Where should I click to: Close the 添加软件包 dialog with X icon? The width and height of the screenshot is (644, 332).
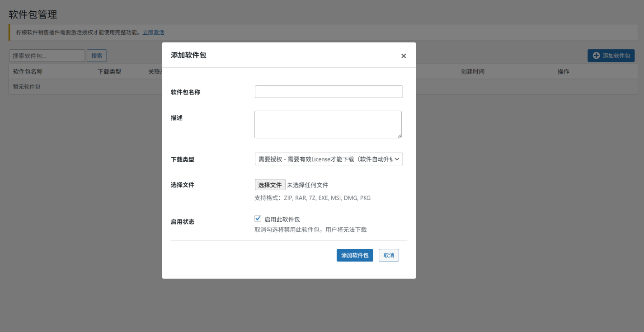[x=404, y=56]
